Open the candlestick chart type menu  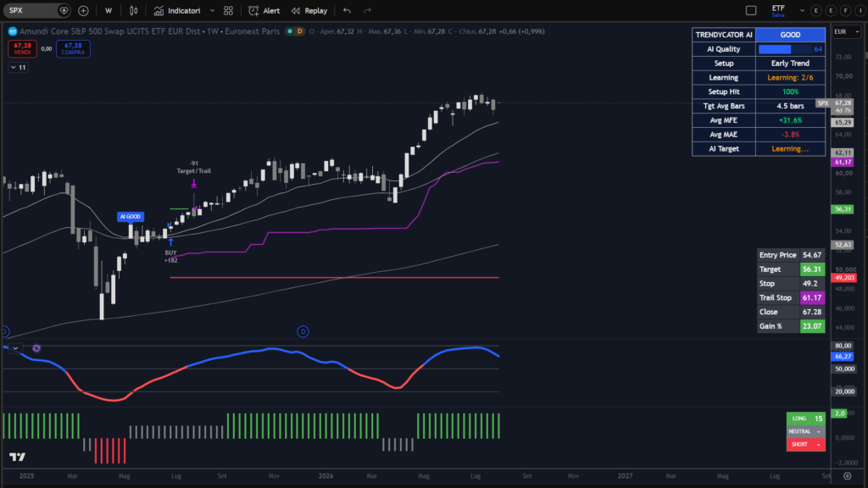coord(133,10)
